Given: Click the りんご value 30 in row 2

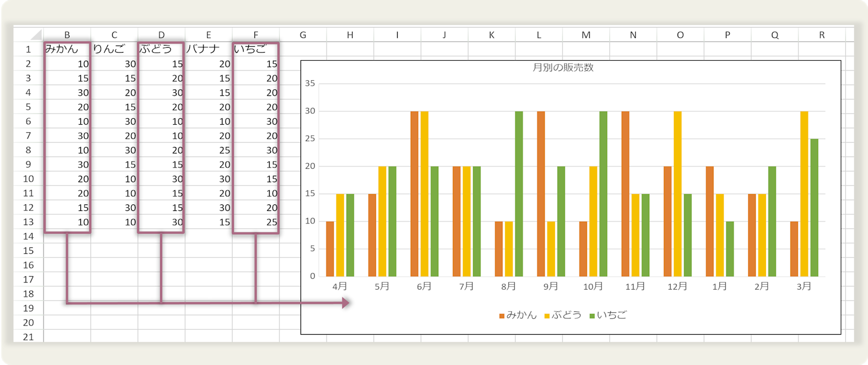Looking at the screenshot, I should [114, 63].
